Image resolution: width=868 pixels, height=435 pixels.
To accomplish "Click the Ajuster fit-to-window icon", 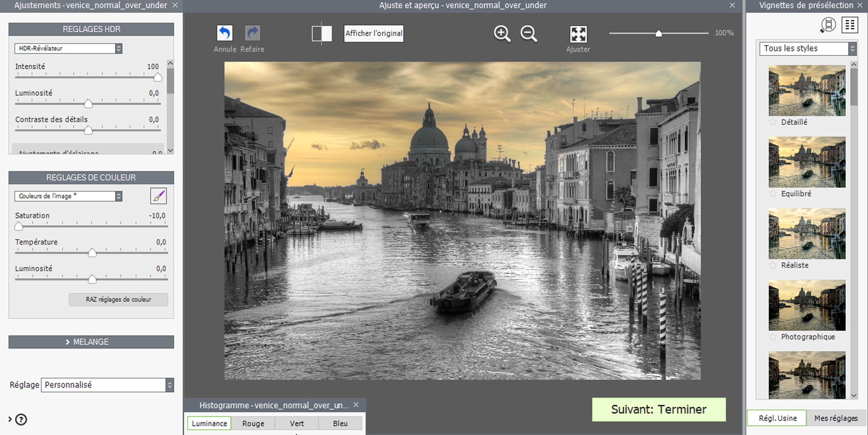I will pos(578,34).
